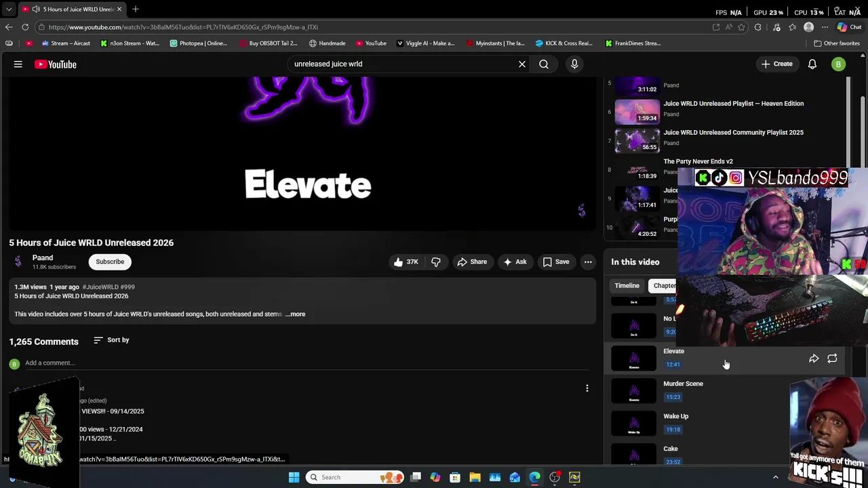Start voice search with the microphone

click(x=574, y=64)
